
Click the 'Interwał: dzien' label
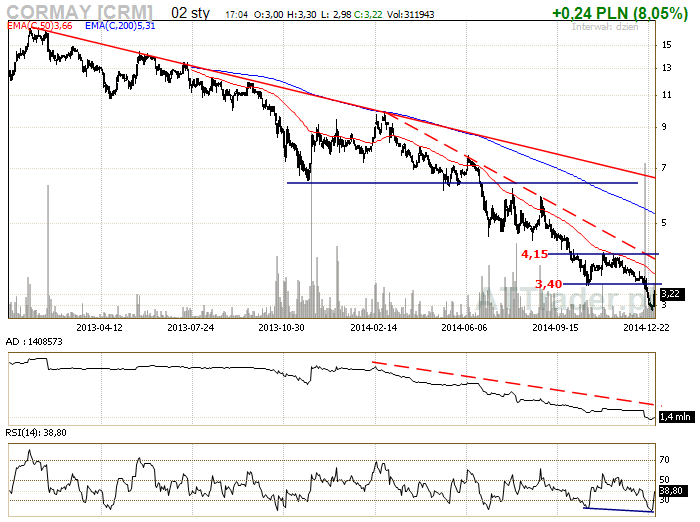(605, 27)
